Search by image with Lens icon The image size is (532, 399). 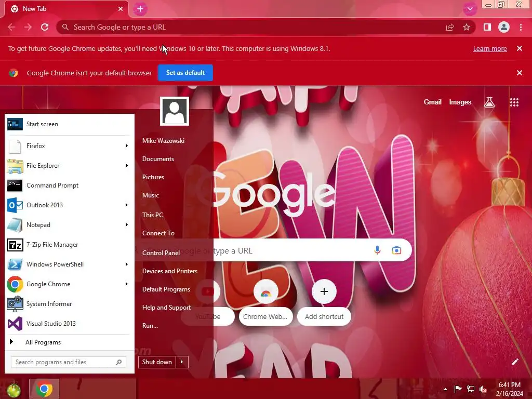(396, 250)
